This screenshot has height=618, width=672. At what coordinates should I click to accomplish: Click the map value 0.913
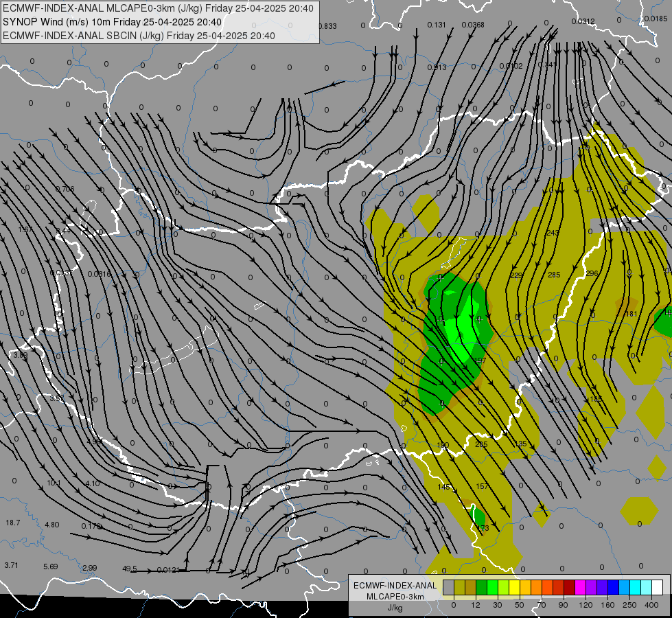click(437, 67)
